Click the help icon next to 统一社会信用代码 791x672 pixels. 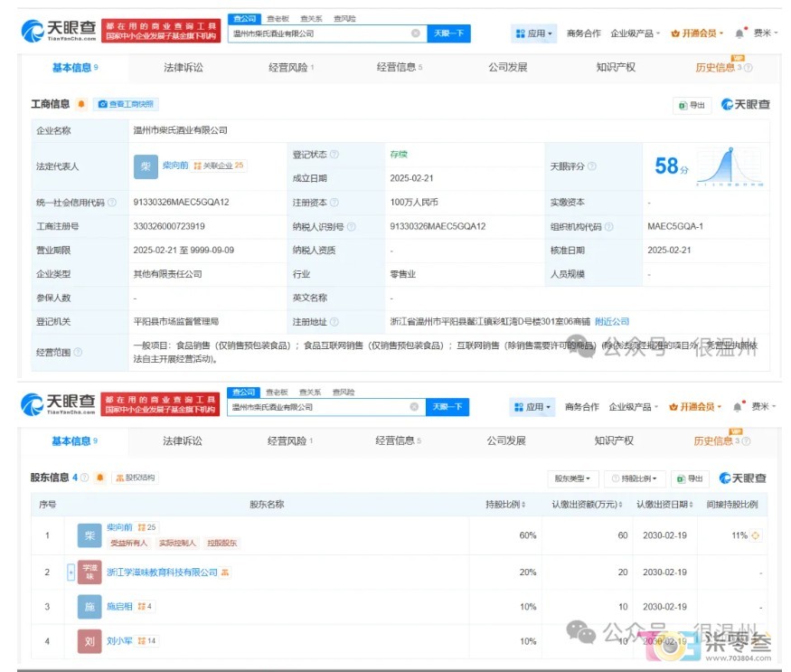(x=112, y=203)
